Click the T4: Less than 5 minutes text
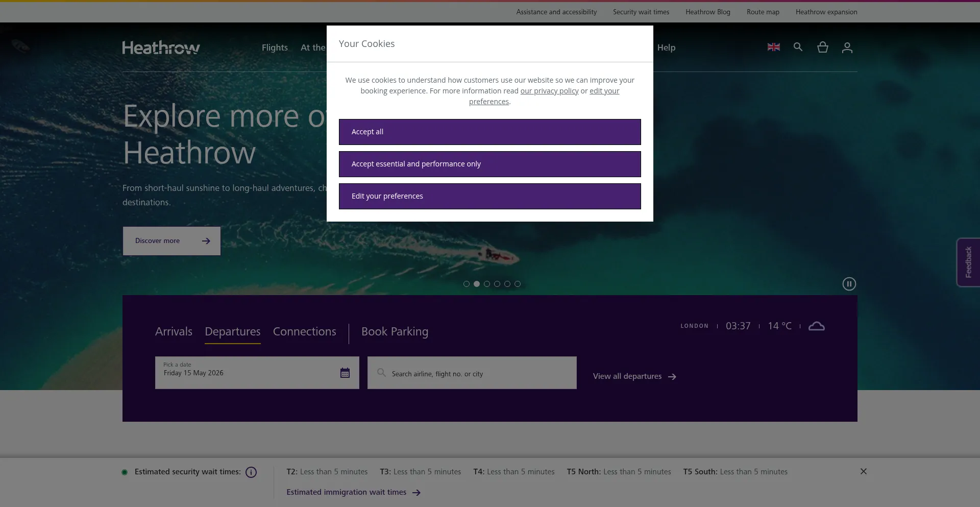Viewport: 980px width, 507px height. click(x=514, y=472)
